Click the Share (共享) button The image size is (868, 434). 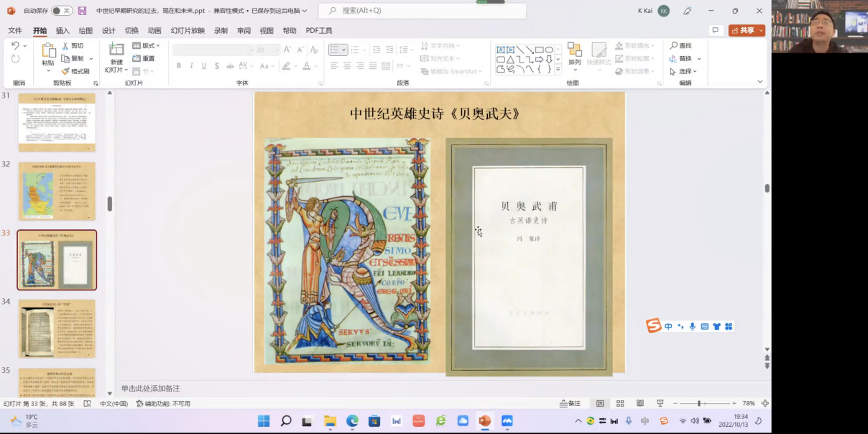pyautogui.click(x=747, y=30)
